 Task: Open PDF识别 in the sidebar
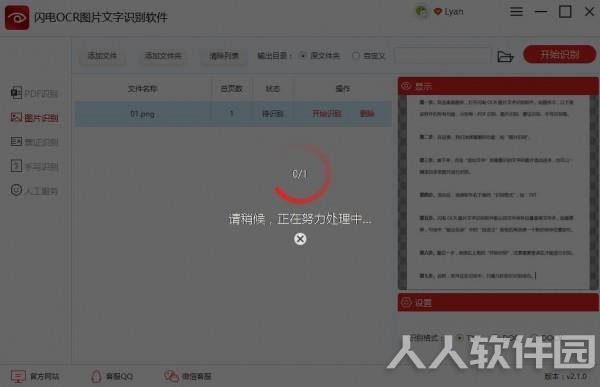tap(34, 93)
